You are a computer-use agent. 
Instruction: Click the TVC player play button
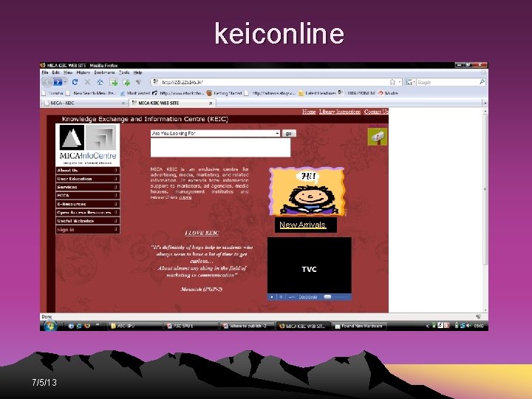[272, 297]
